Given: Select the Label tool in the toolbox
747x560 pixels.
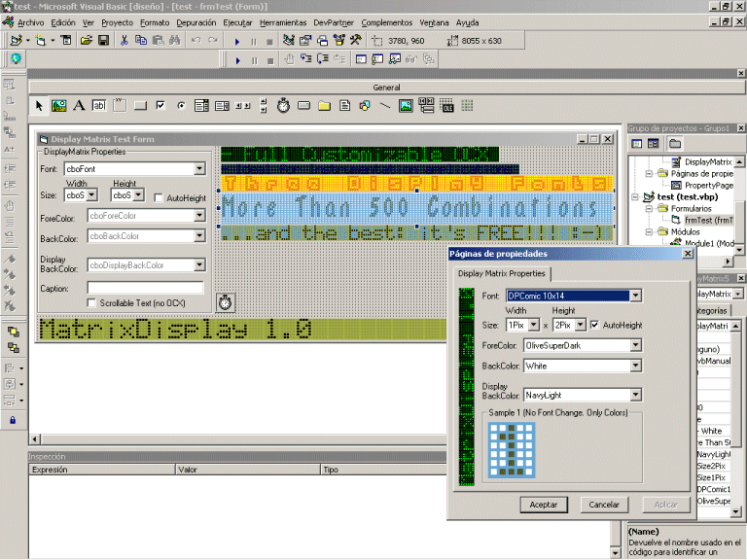Looking at the screenshot, I should click(79, 105).
